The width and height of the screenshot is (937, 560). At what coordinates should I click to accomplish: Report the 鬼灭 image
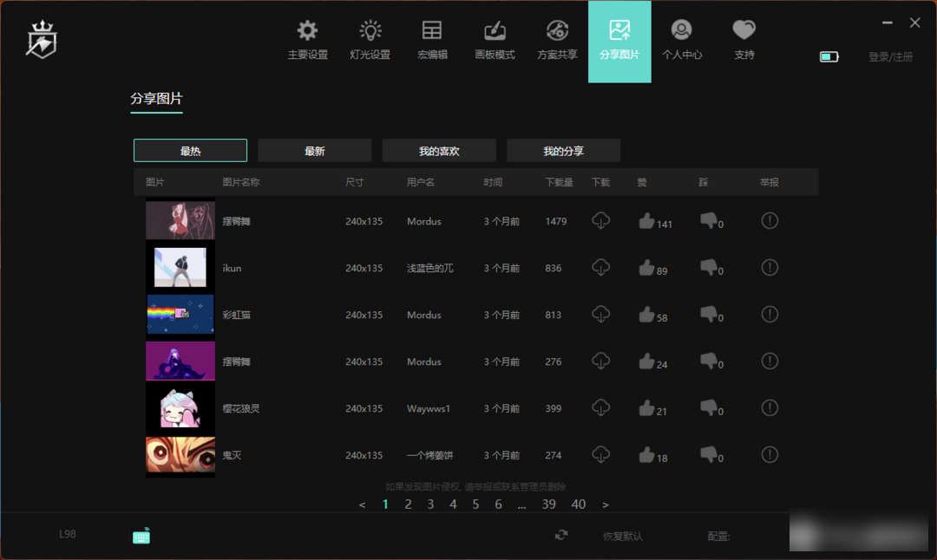click(770, 455)
